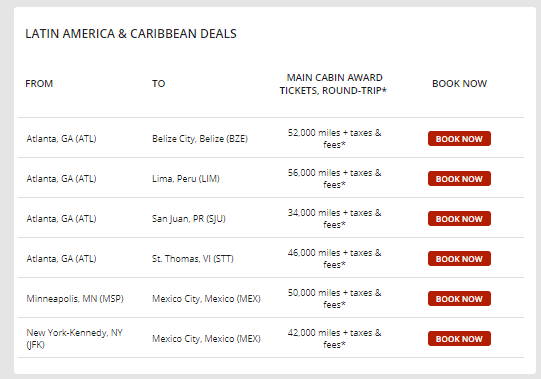Click the BOOK NOW column header
Image resolution: width=541 pixels, height=379 pixels.
(x=459, y=84)
